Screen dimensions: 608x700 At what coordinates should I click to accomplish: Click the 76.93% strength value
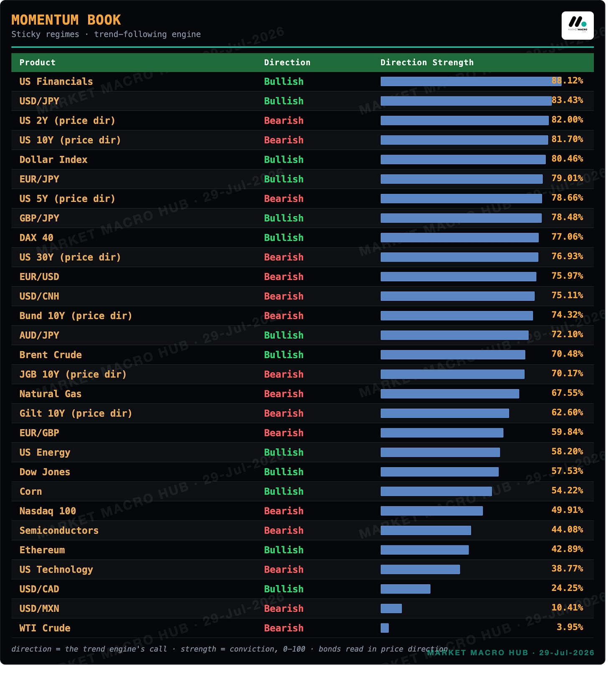(567, 256)
